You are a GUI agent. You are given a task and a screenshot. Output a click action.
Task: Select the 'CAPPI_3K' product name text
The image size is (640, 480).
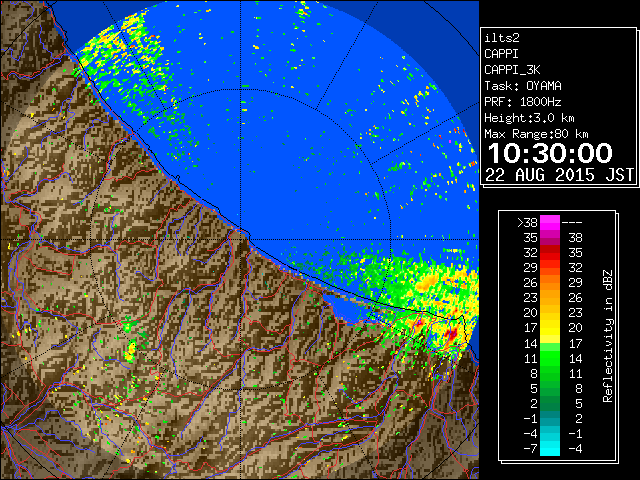(512, 70)
